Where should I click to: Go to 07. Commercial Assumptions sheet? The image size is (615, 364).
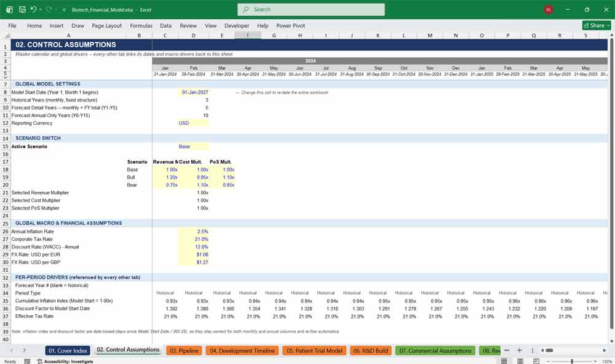tap(435, 350)
